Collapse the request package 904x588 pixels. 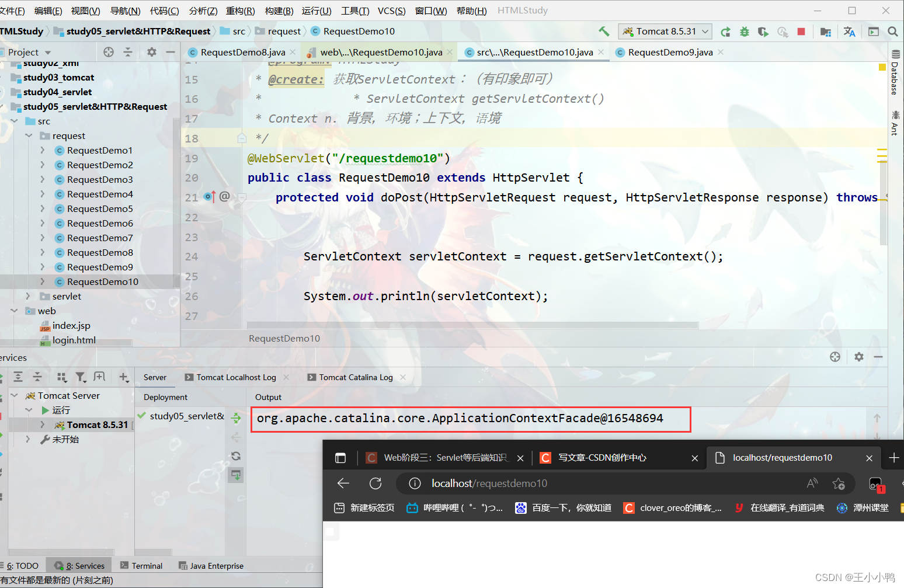(x=29, y=136)
